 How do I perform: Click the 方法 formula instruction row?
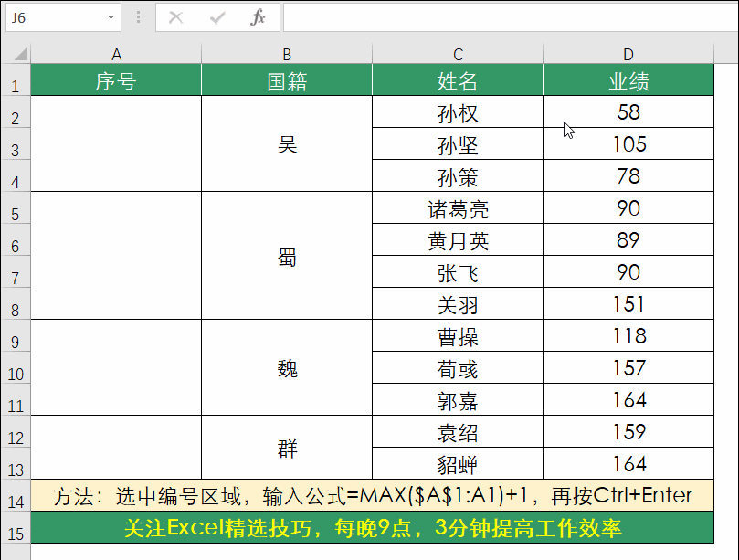(373, 495)
